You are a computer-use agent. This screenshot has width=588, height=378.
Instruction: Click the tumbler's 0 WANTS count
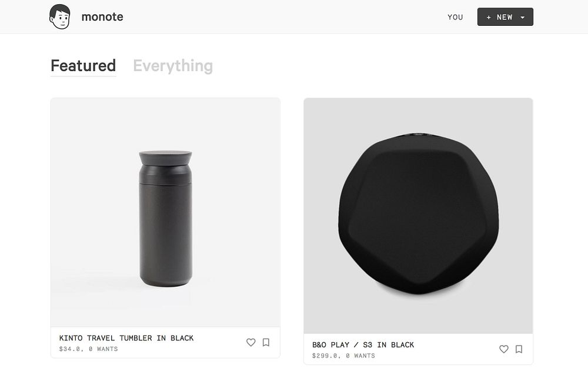(103, 349)
